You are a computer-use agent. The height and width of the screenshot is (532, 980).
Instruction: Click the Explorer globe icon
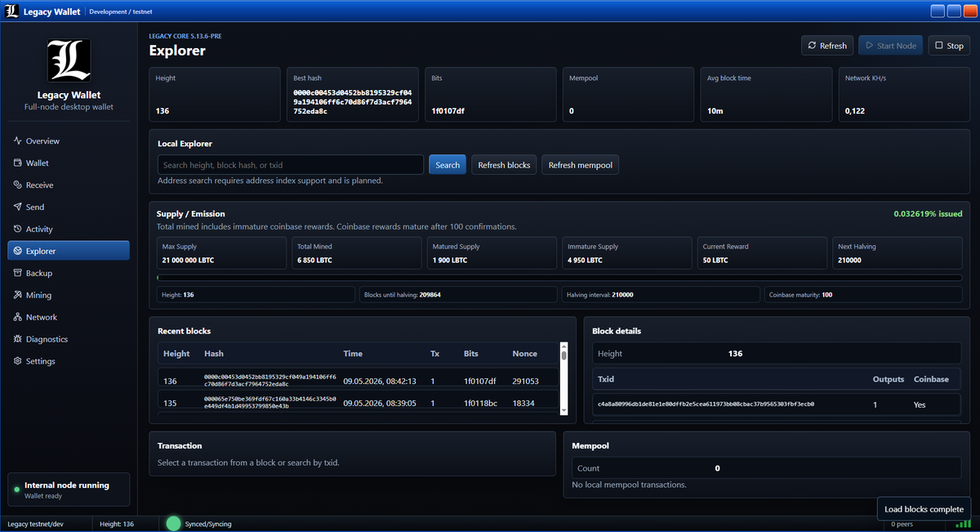[x=18, y=252]
